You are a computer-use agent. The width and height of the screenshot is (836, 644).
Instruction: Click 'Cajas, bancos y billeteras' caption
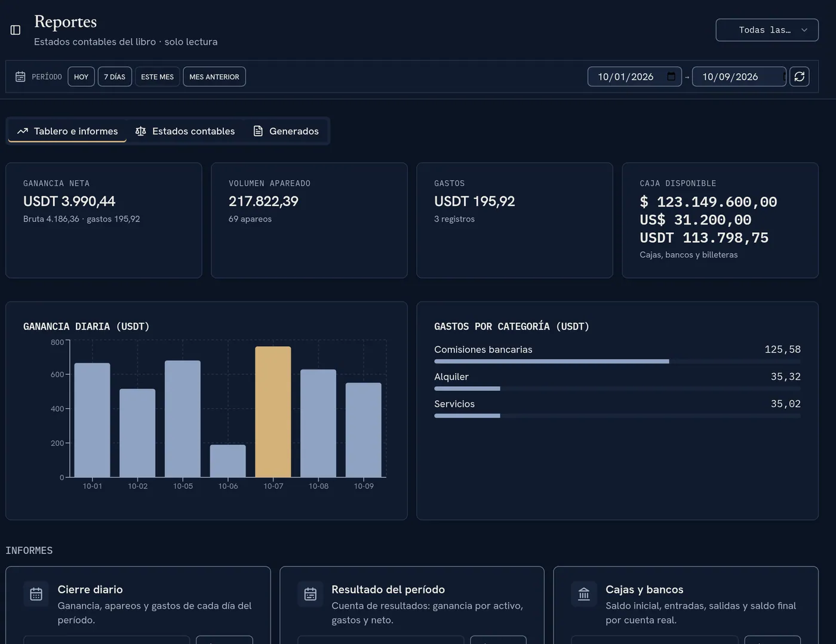(x=689, y=255)
